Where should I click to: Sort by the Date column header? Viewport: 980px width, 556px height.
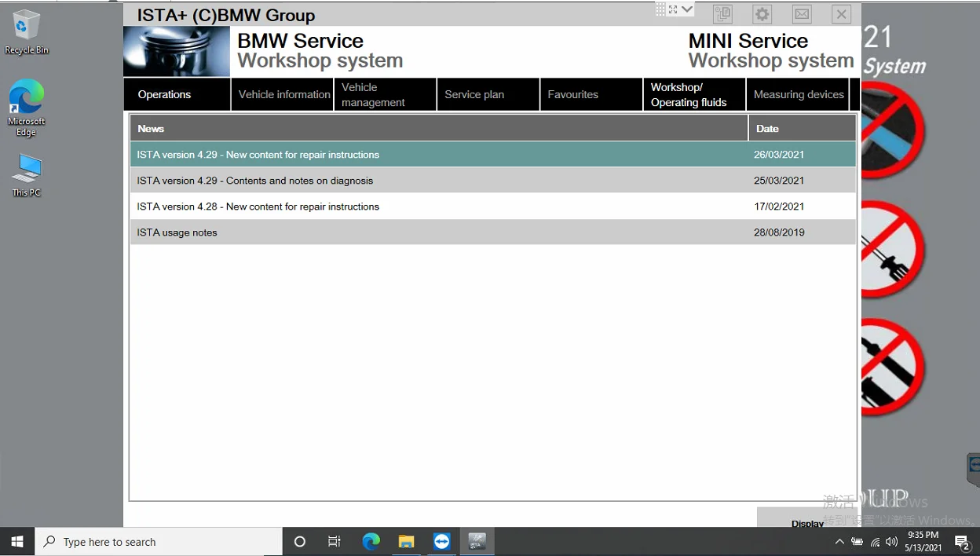point(803,128)
